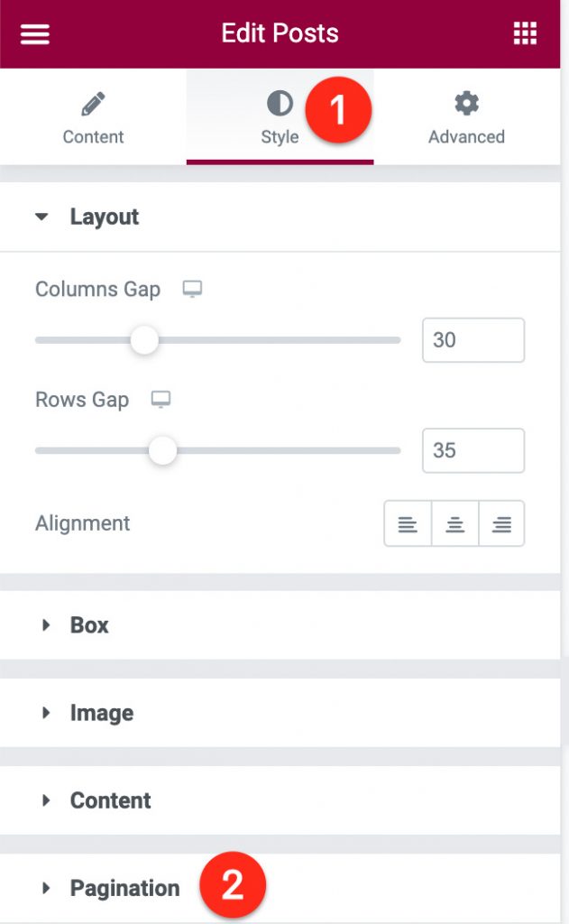Open the hamburger menu in header

(x=35, y=33)
